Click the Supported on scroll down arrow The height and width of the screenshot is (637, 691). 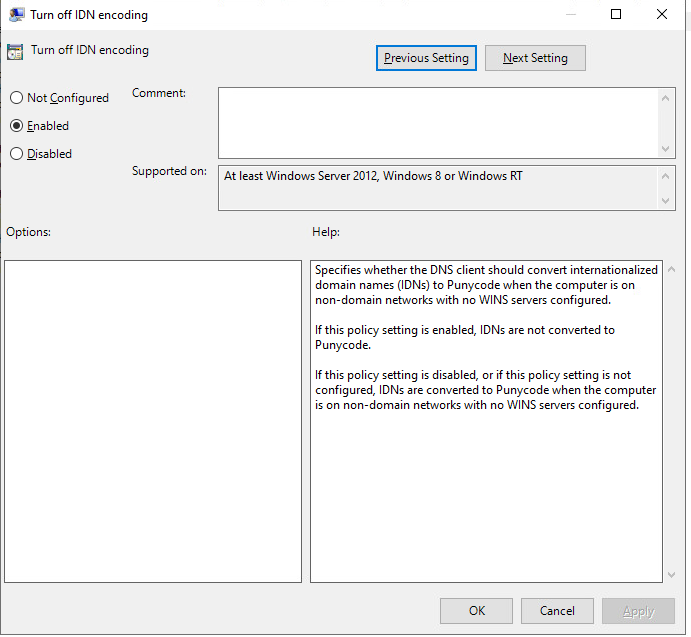click(667, 201)
